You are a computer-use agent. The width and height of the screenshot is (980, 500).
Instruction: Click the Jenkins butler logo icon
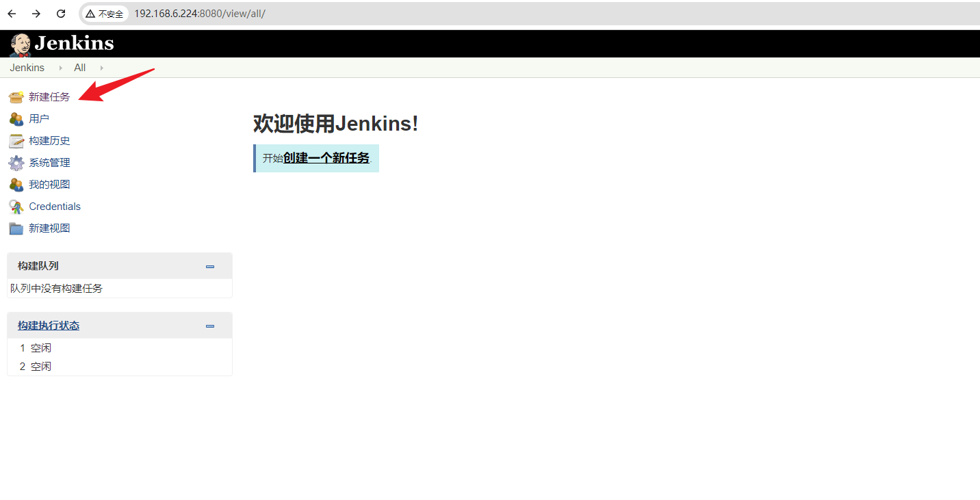click(x=20, y=44)
